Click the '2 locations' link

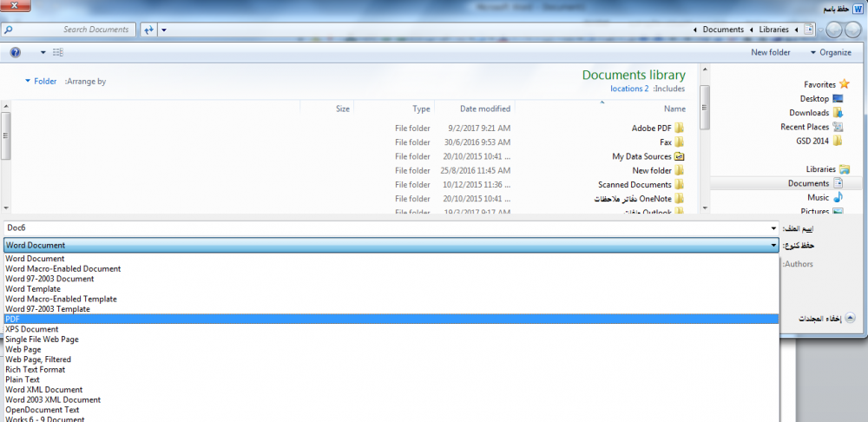(x=629, y=89)
